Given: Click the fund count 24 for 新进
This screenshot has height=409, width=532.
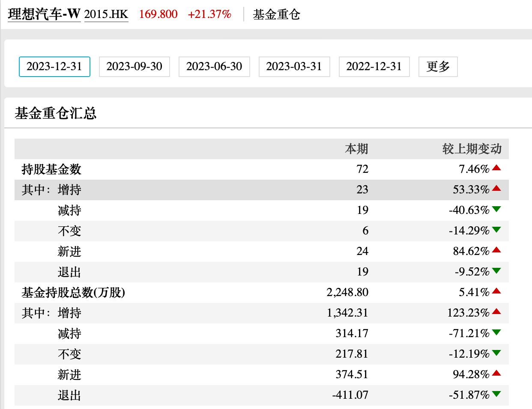Looking at the screenshot, I should [x=362, y=252].
